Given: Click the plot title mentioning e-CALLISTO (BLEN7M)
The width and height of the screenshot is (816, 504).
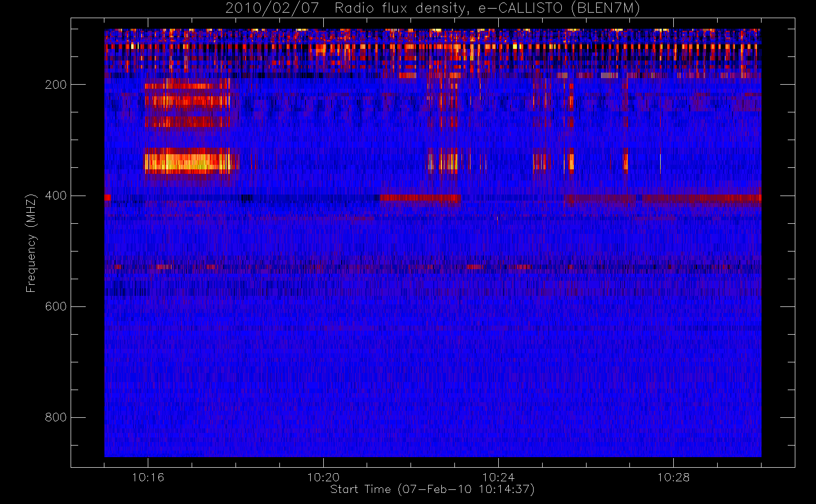Looking at the screenshot, I should click(x=433, y=8).
